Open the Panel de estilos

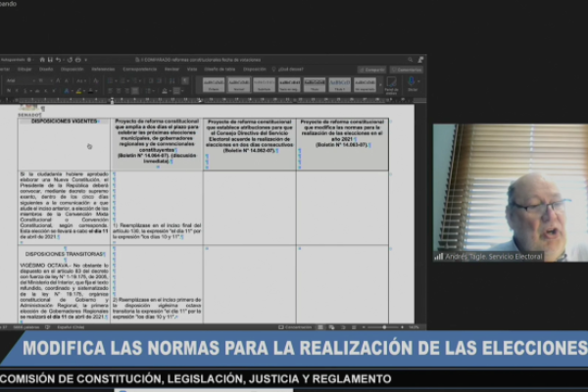pyautogui.click(x=391, y=85)
